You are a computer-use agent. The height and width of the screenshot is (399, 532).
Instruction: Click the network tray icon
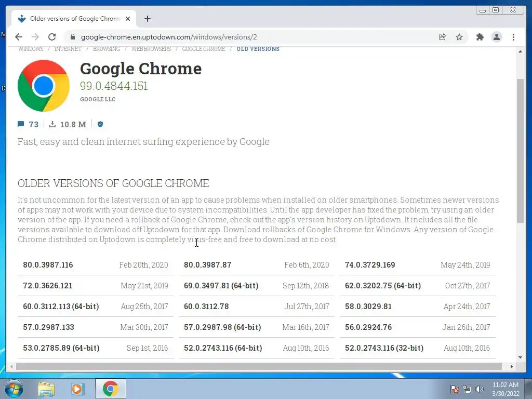[467, 389]
